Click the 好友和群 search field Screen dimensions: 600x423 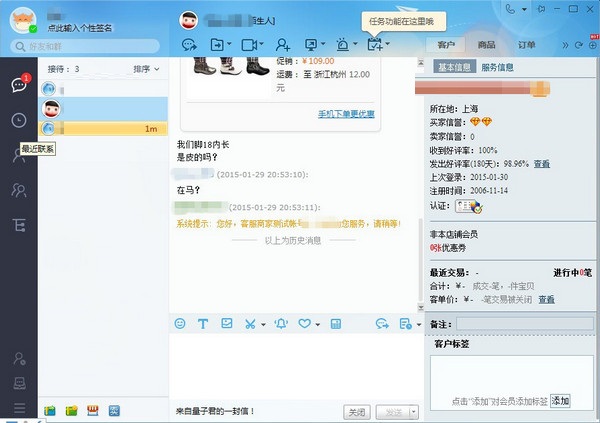pos(85,46)
